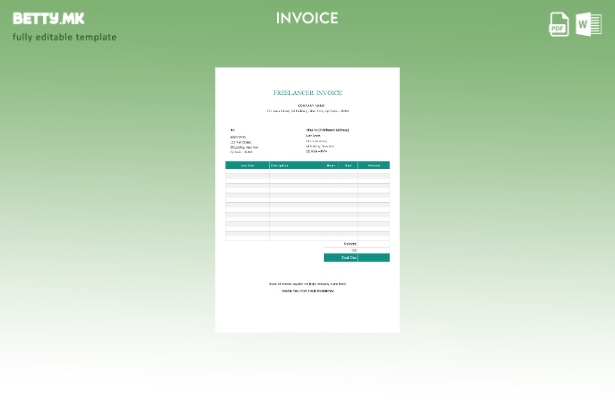The image size is (615, 400).
Task: Click the Description column header
Action: pos(280,165)
